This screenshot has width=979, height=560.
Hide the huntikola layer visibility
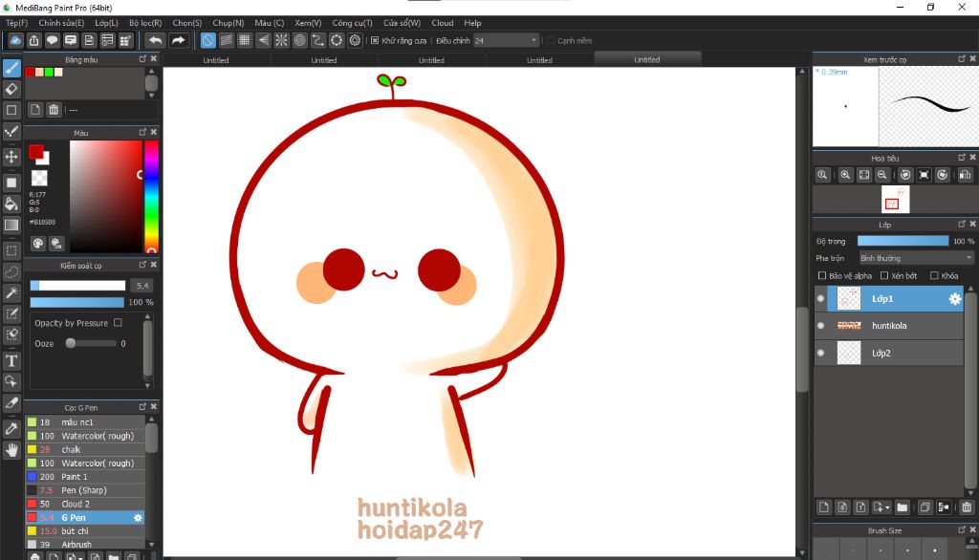tap(820, 325)
